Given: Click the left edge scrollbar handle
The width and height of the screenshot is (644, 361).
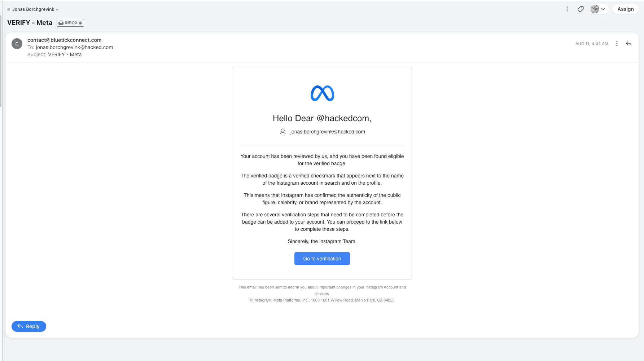Looking at the screenshot, I should point(1,61).
